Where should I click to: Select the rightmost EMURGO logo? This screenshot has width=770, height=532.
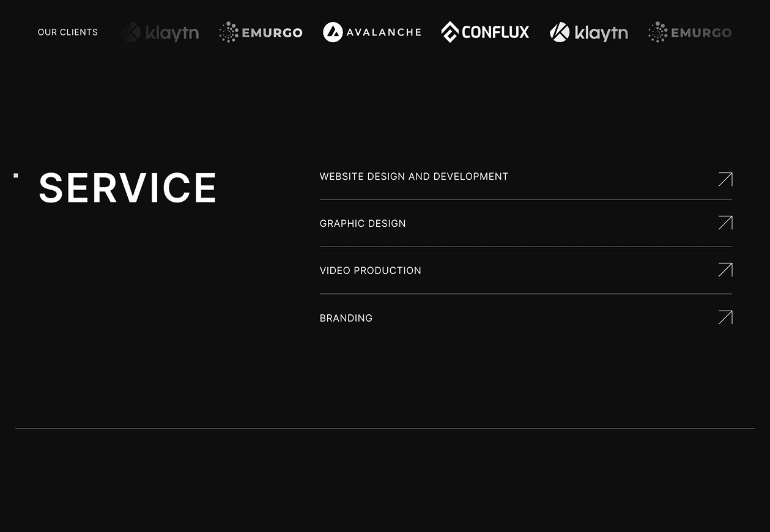point(689,32)
